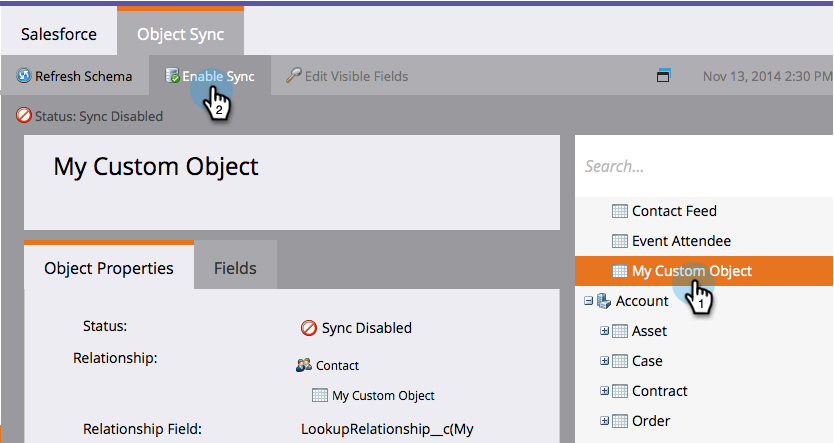
Task: Select the Object Properties tab
Action: [109, 268]
